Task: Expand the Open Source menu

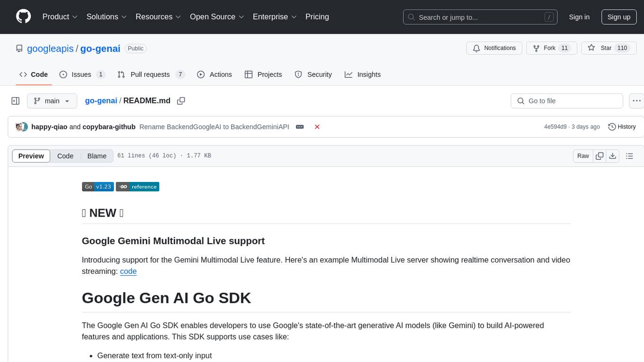Action: pyautogui.click(x=217, y=17)
